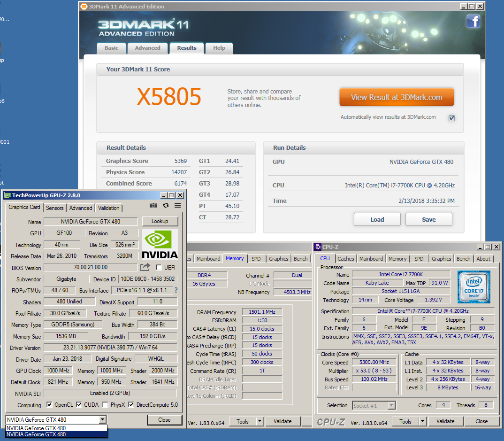Open the Bench tab in the right CPU-Z window
This screenshot has height=441, width=504.
tap(463, 259)
